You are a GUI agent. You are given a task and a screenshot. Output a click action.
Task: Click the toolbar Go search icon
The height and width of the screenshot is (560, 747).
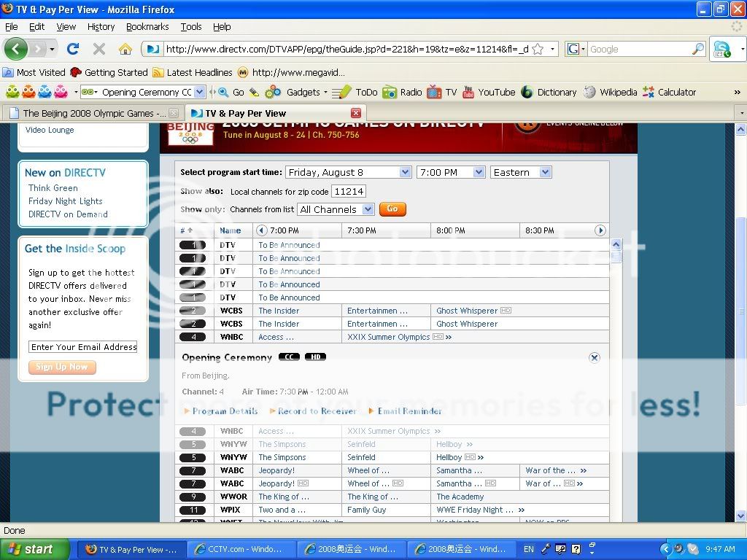pos(223,93)
